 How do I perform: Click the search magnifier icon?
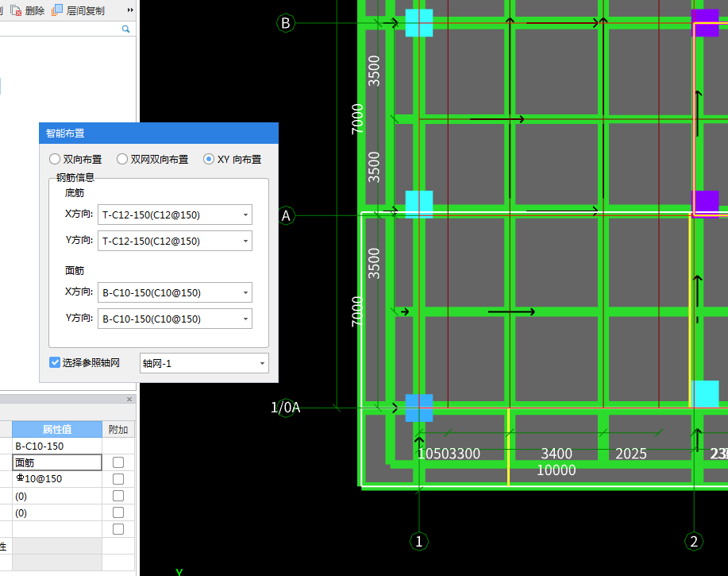(x=125, y=29)
